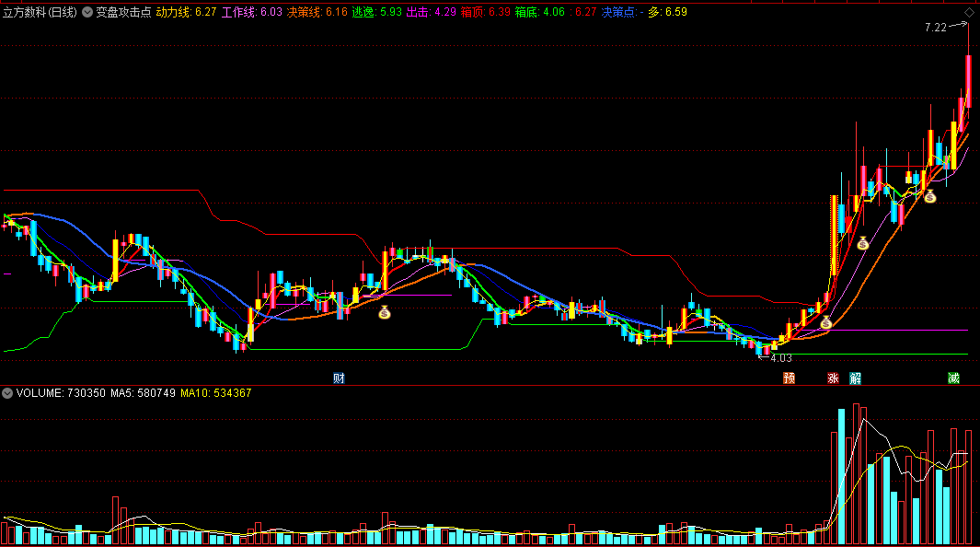This screenshot has height=547, width=980.
Task: Click the 财 info marker
Action: [x=339, y=378]
